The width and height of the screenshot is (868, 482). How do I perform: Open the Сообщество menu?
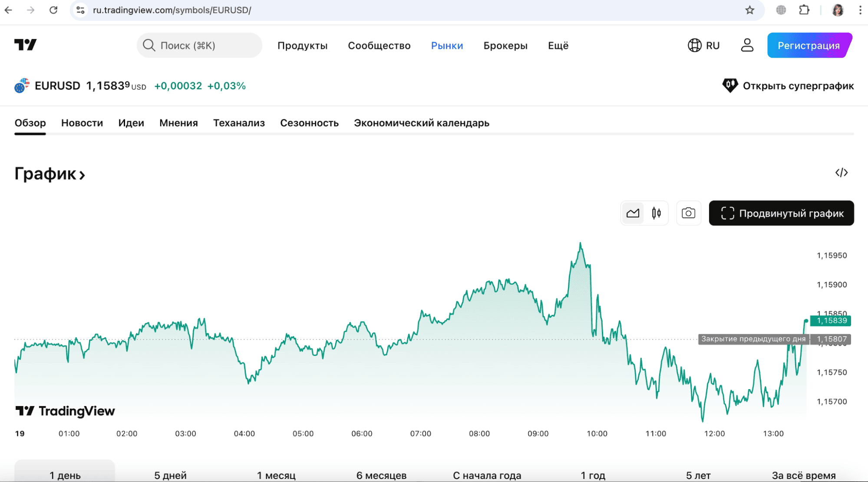pyautogui.click(x=379, y=46)
